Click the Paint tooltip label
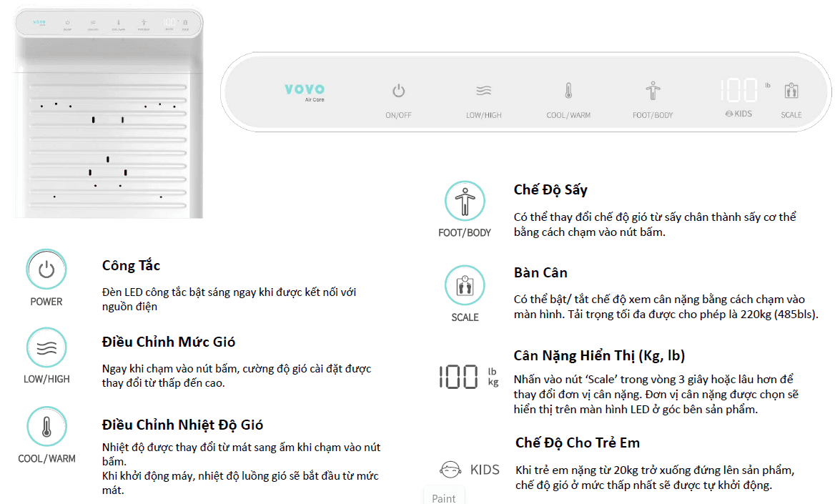835x504 pixels. [444, 498]
